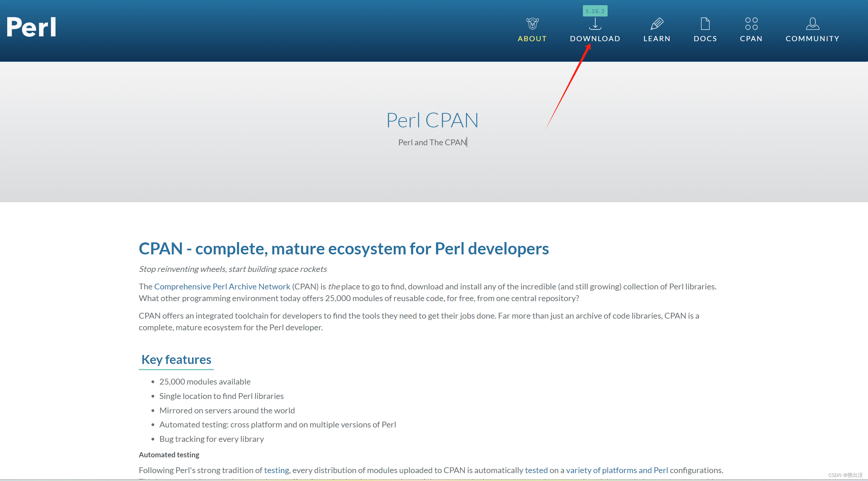Click the four-circles CPAN icon
The height and width of the screenshot is (481, 868).
click(x=751, y=24)
